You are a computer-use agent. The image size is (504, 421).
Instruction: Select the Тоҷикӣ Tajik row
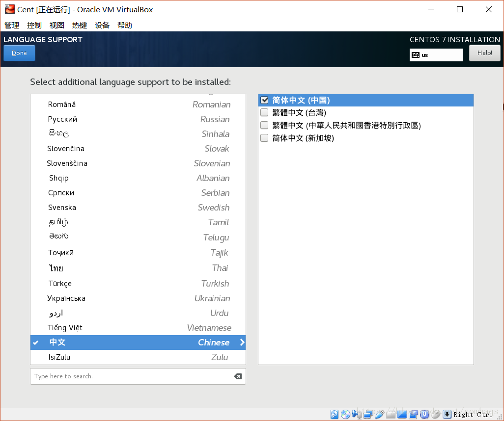138,253
